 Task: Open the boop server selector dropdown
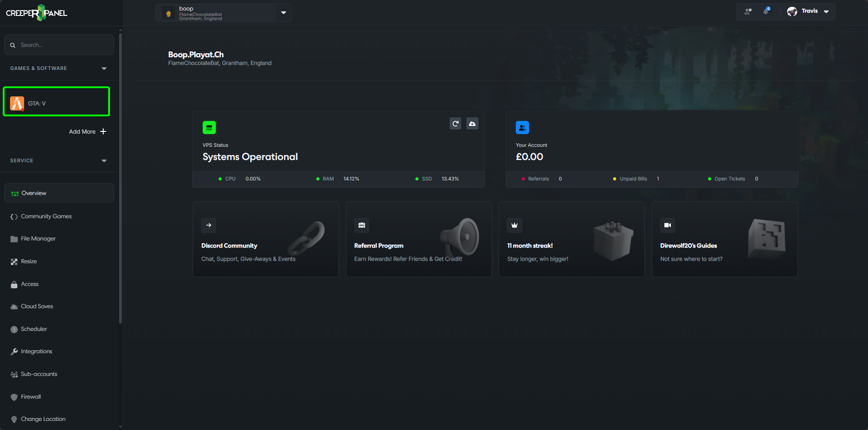tap(283, 12)
